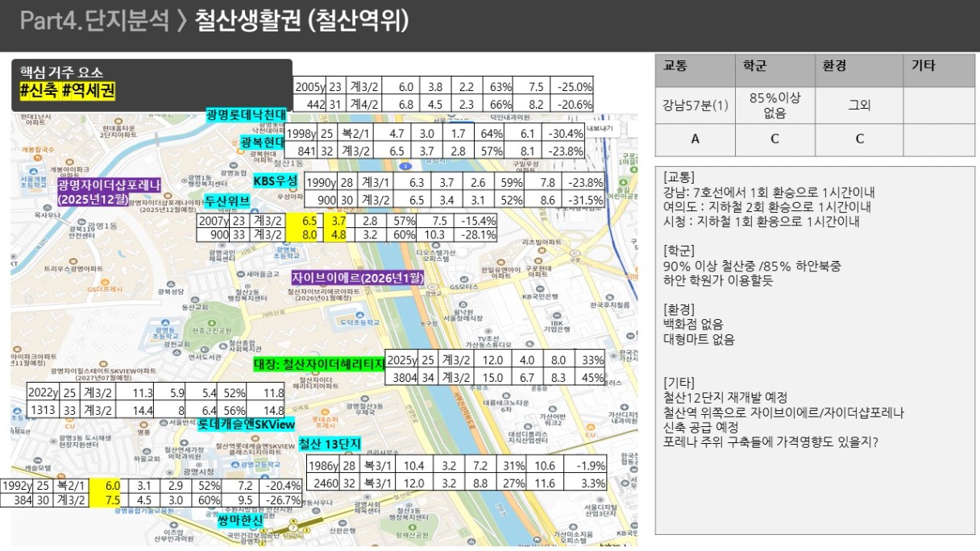This screenshot has height=551, width=980.
Task: Select the '광복현대' complex label
Action: (263, 142)
